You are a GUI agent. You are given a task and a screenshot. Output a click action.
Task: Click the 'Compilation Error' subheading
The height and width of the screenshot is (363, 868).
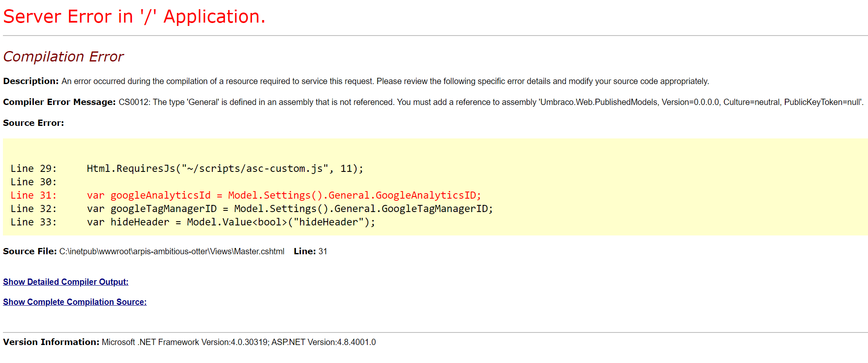tap(64, 56)
